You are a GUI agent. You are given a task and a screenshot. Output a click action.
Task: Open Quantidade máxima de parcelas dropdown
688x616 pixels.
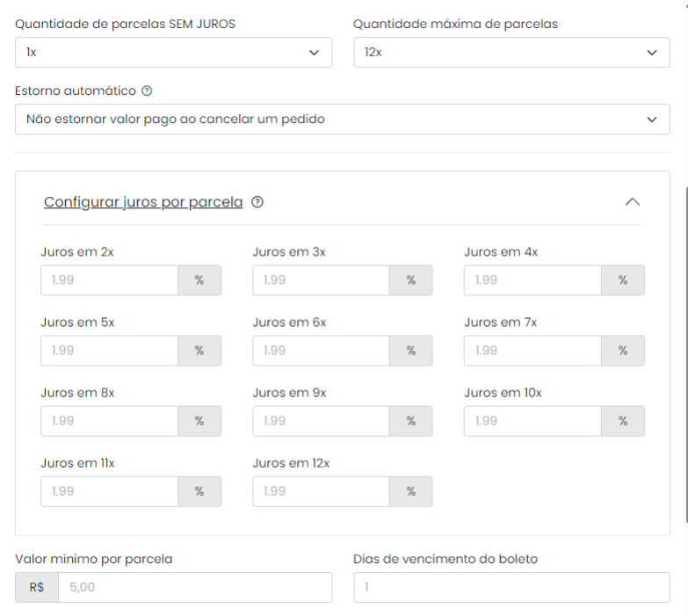(511, 53)
